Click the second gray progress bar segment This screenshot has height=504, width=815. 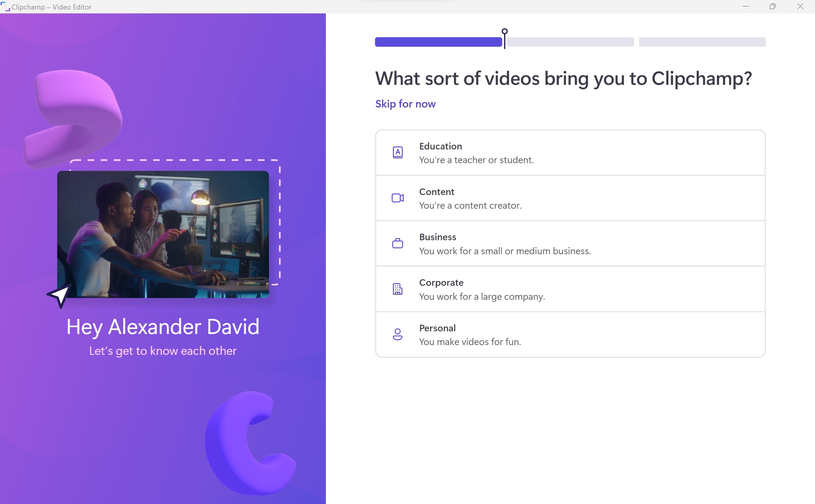click(x=570, y=42)
